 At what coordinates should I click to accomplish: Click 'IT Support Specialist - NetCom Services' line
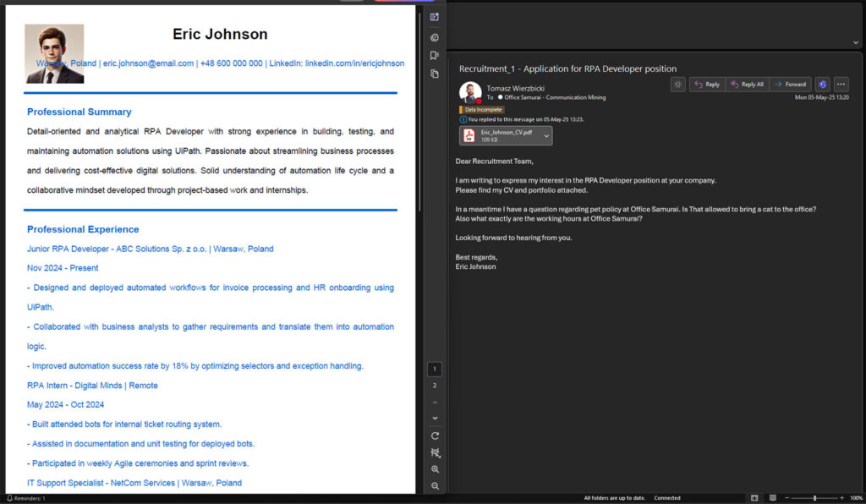click(134, 483)
